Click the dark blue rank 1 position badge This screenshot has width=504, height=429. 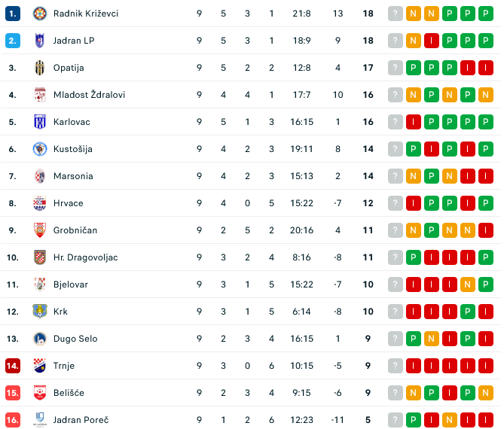13,14
